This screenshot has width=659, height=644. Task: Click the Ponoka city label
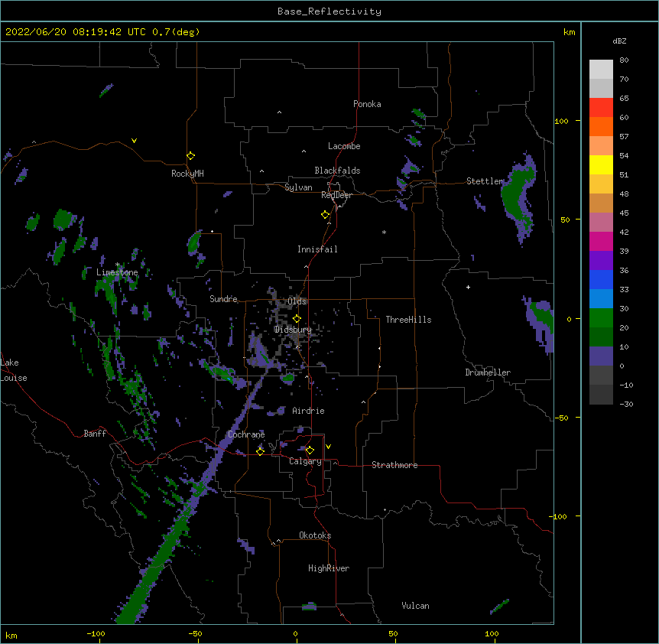367,104
